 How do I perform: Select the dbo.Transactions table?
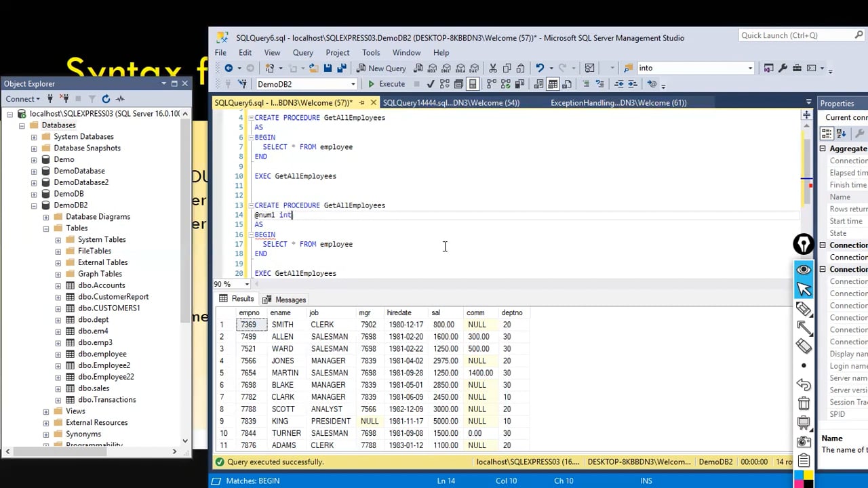(x=106, y=400)
